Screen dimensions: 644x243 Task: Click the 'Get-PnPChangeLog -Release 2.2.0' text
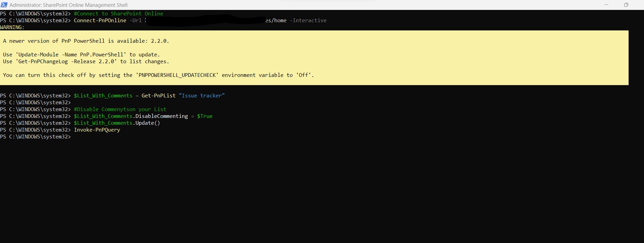click(67, 62)
